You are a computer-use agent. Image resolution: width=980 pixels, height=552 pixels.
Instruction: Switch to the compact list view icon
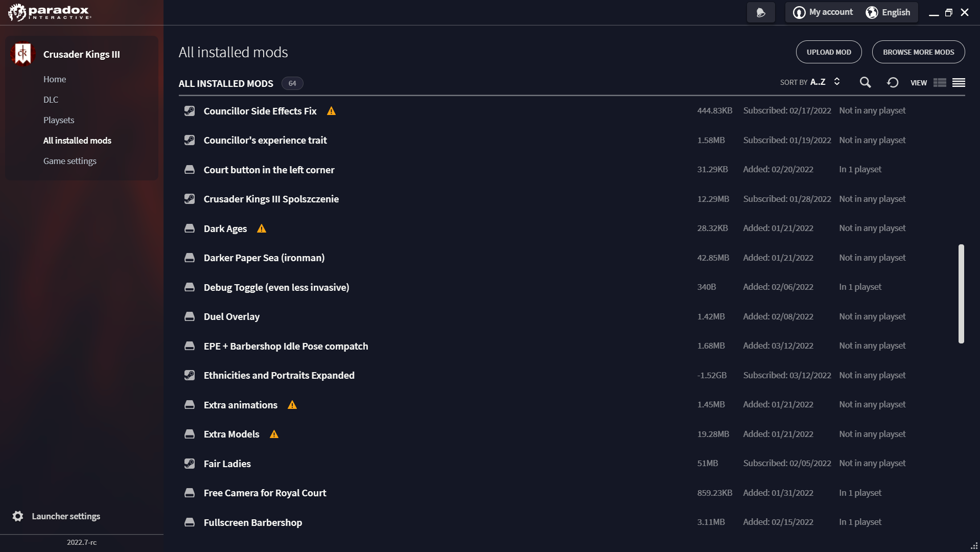click(959, 82)
